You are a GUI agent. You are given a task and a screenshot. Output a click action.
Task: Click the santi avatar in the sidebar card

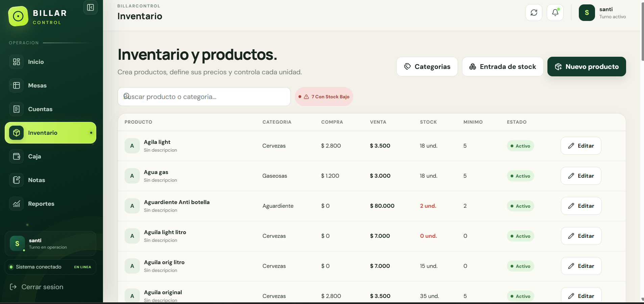(x=17, y=244)
